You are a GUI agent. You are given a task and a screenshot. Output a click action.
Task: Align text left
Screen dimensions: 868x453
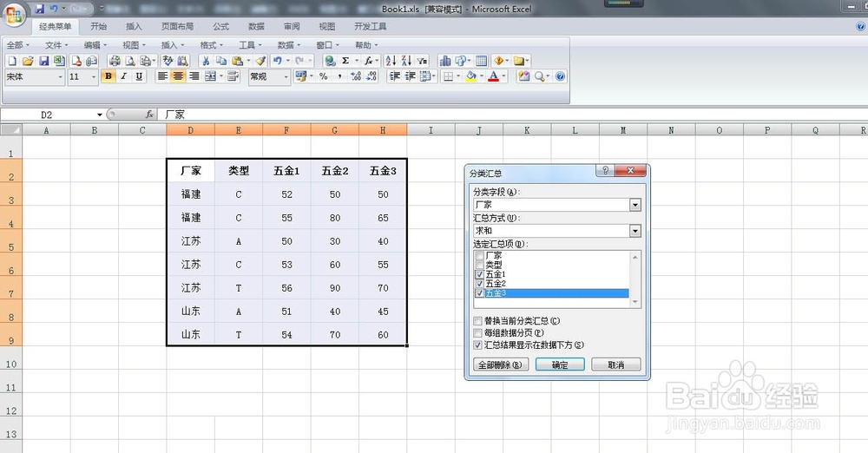click(162, 76)
